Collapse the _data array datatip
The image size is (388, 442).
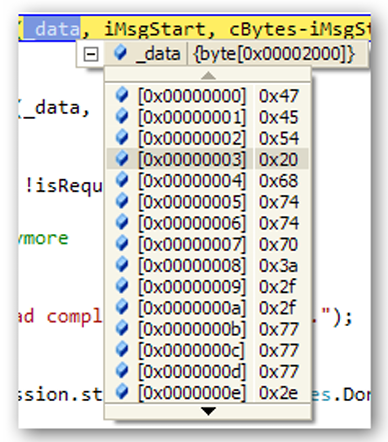(x=91, y=54)
